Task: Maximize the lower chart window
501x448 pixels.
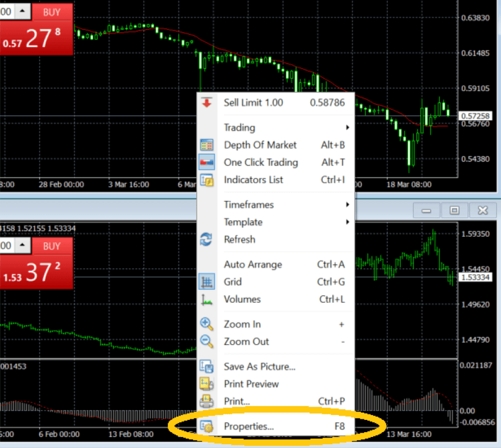Action: pyautogui.click(x=455, y=211)
